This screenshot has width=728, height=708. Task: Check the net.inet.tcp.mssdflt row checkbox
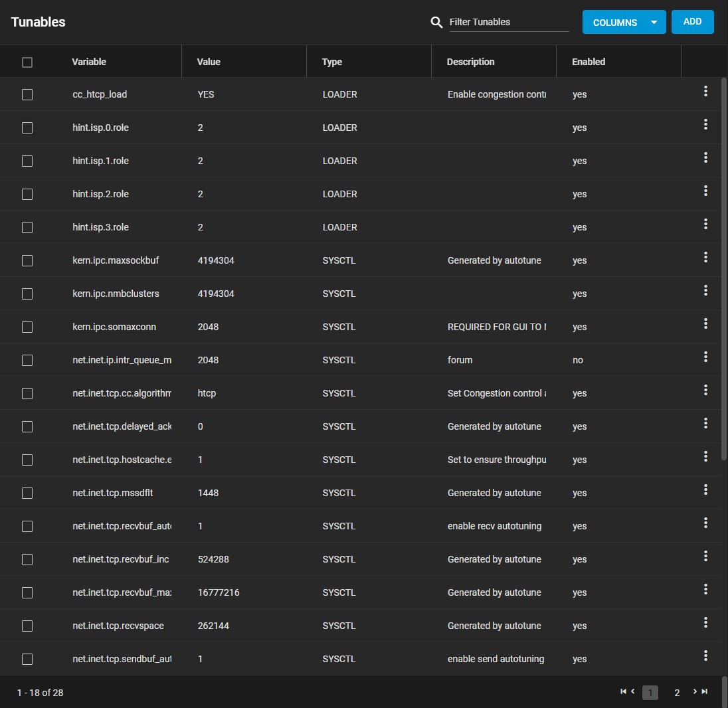(x=27, y=493)
